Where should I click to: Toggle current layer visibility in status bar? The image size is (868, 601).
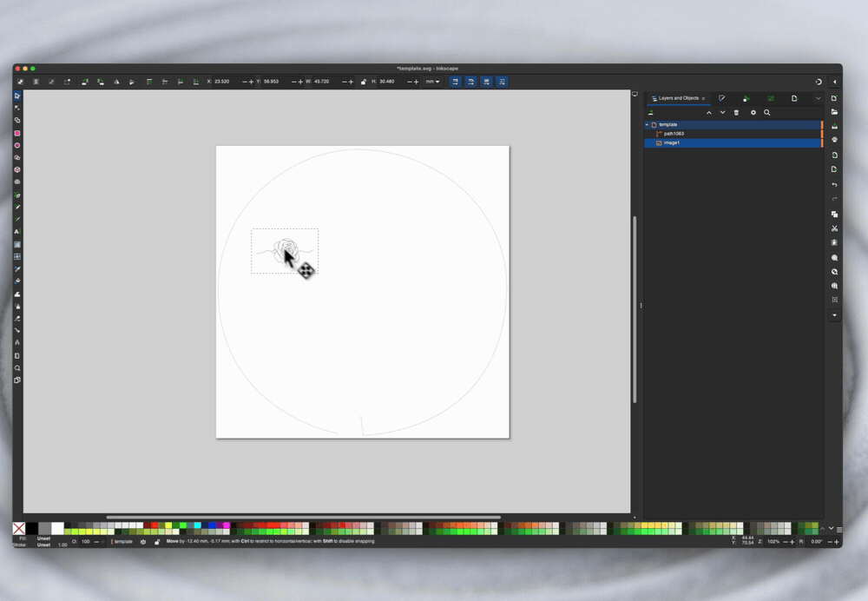143,542
